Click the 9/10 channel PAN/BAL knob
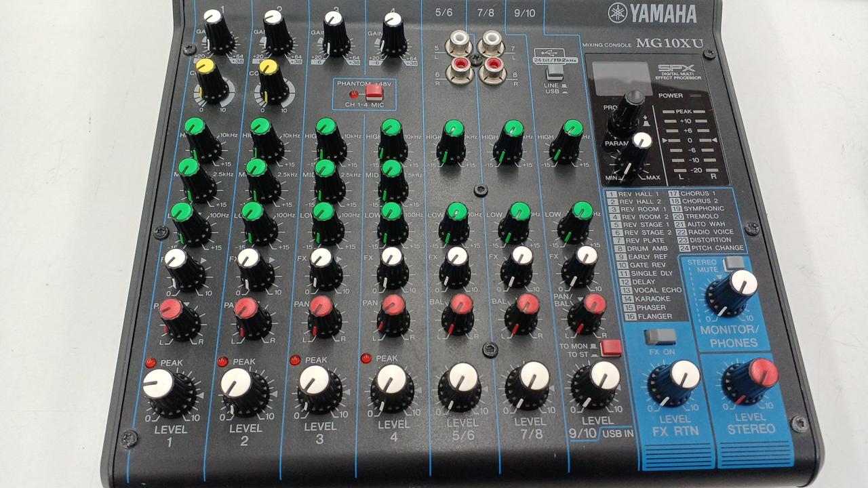 pos(587,313)
